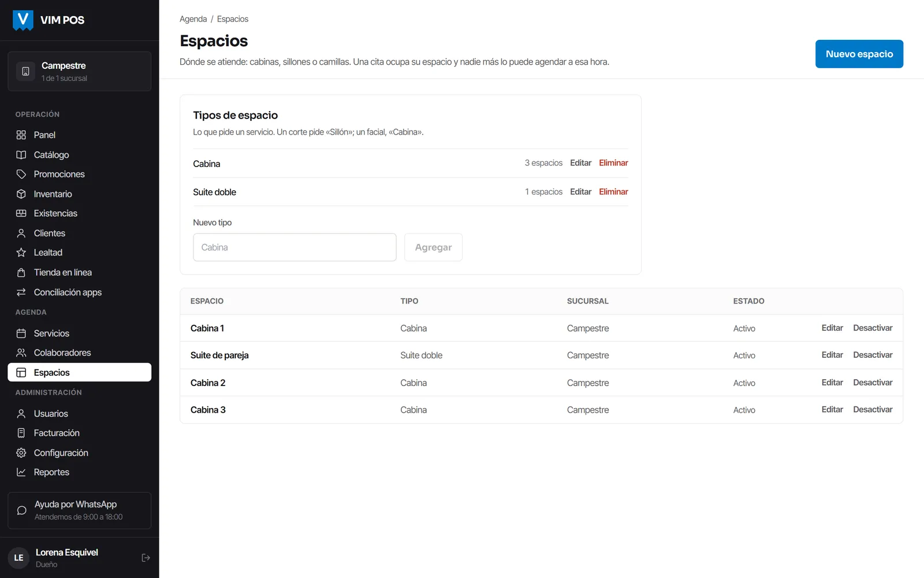Remove the Suite doble space type
The height and width of the screenshot is (578, 924).
(x=613, y=192)
